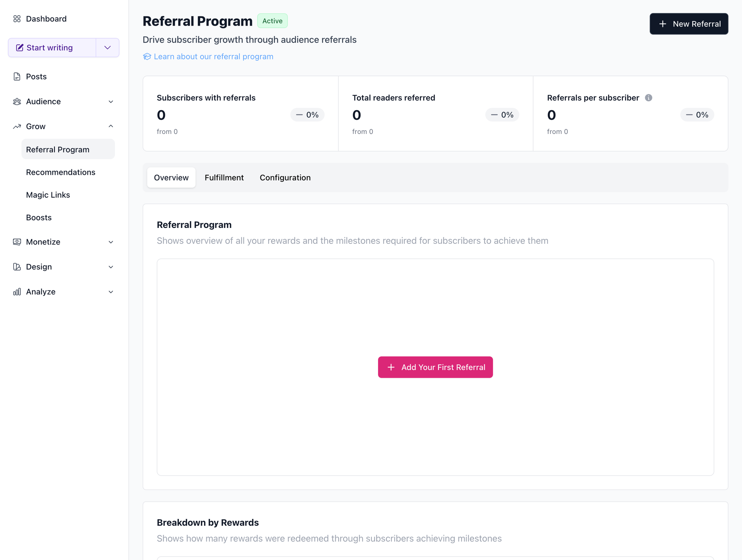Select Magic Links in the sidebar

click(x=48, y=194)
